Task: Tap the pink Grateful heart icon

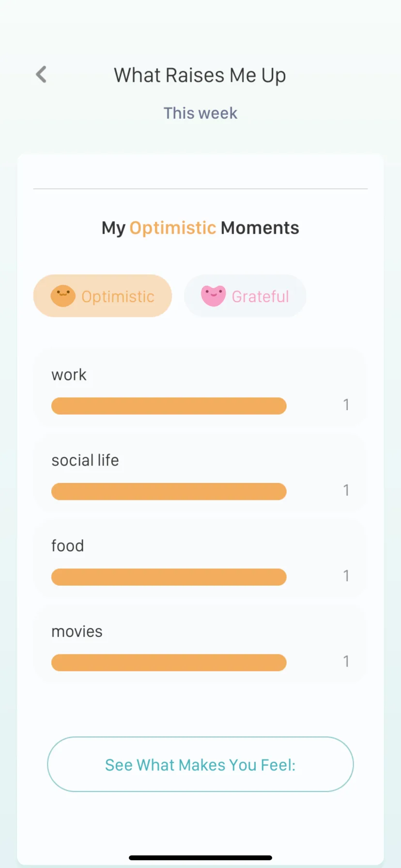Action: click(214, 296)
